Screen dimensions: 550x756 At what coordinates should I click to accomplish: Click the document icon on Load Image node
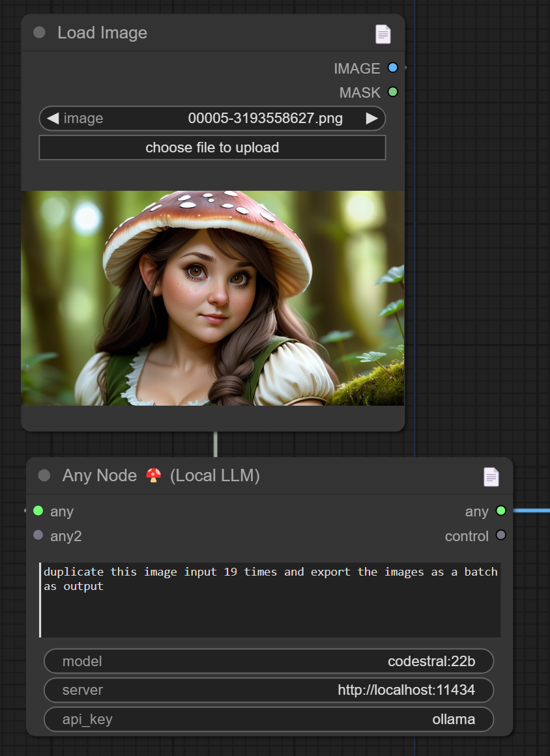click(383, 34)
